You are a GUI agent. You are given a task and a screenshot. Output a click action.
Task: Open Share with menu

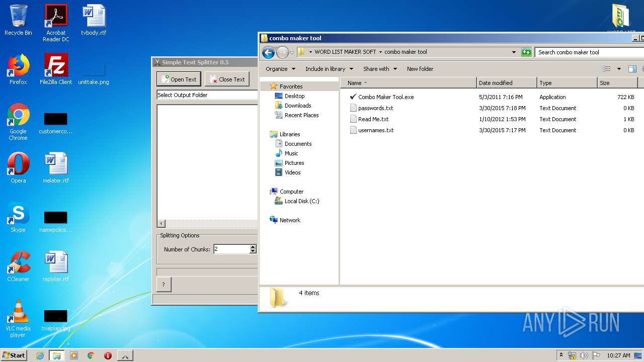click(x=380, y=69)
